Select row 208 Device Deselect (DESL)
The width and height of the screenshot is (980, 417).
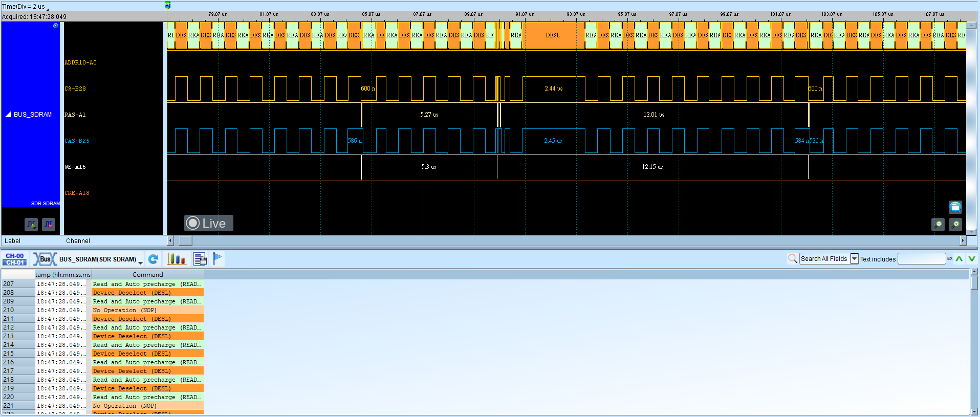[102, 293]
